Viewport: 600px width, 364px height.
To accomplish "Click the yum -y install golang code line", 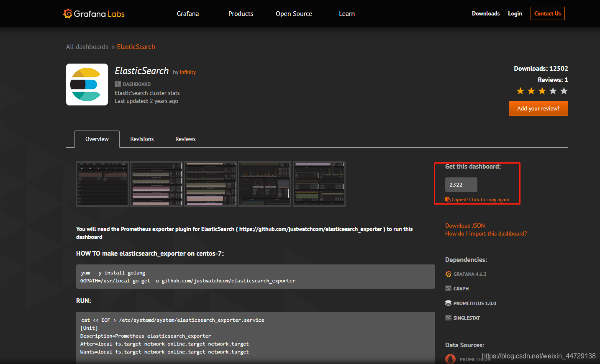I will tap(113, 273).
